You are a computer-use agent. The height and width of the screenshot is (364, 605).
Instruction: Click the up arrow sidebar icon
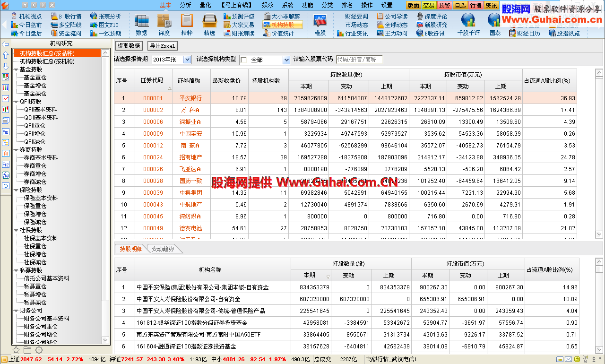pyautogui.click(x=5, y=55)
